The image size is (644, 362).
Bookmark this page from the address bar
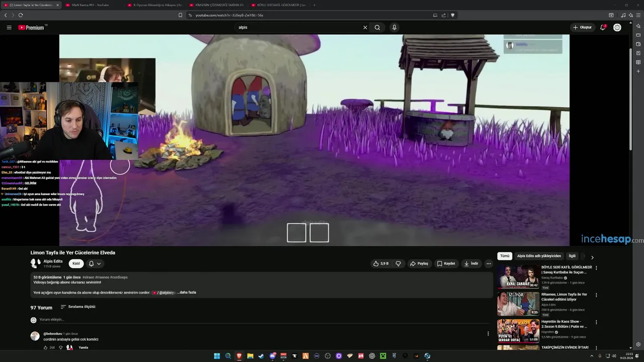[x=180, y=15]
